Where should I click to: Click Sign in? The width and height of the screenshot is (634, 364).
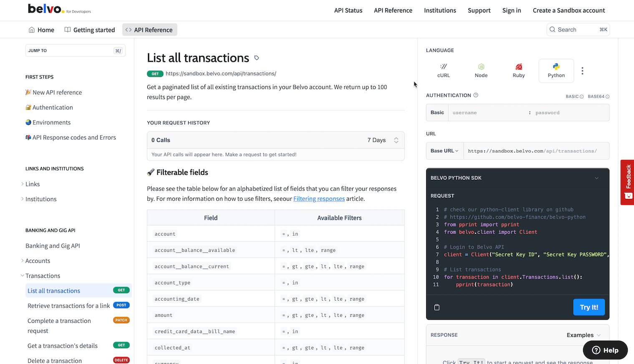click(511, 10)
